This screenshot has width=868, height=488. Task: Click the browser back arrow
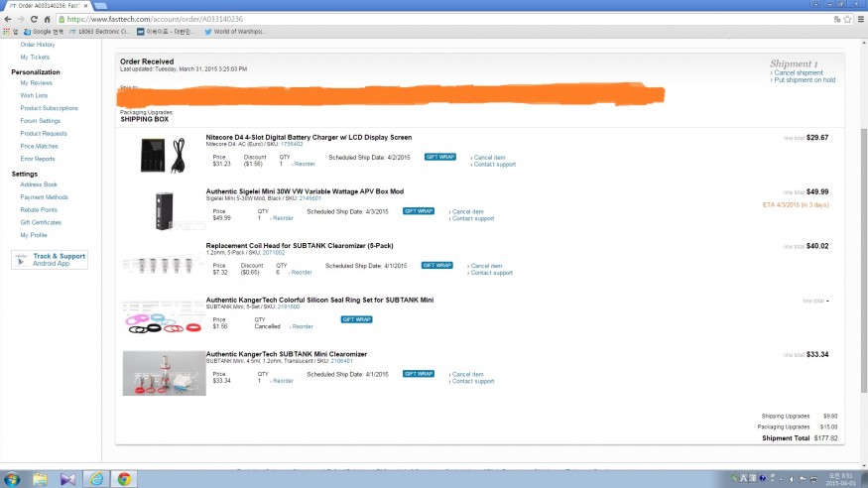(8, 19)
